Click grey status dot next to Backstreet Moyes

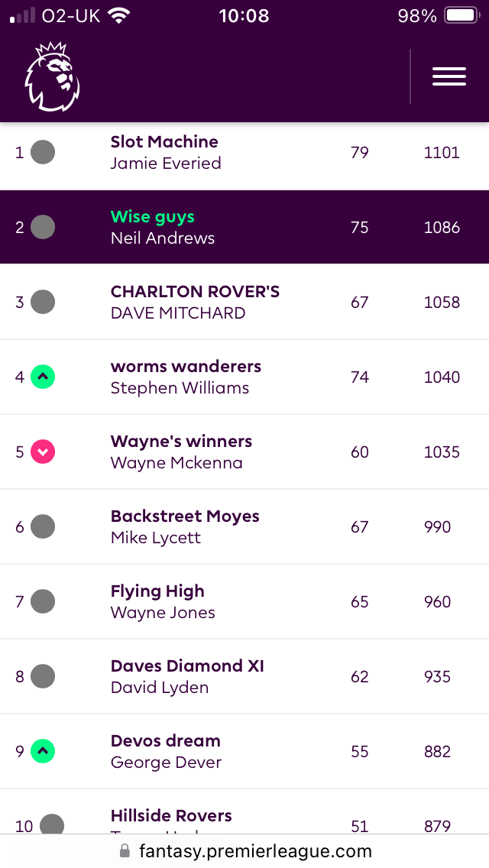(x=43, y=526)
